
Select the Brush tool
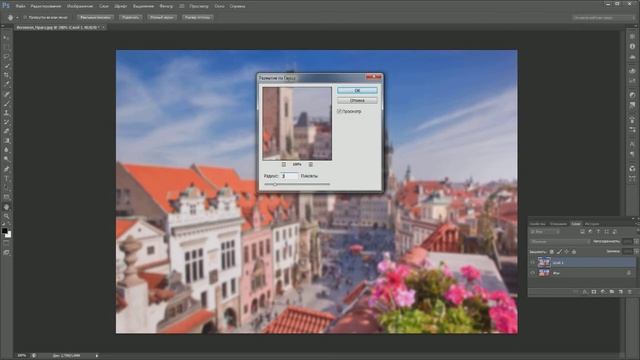[6, 104]
